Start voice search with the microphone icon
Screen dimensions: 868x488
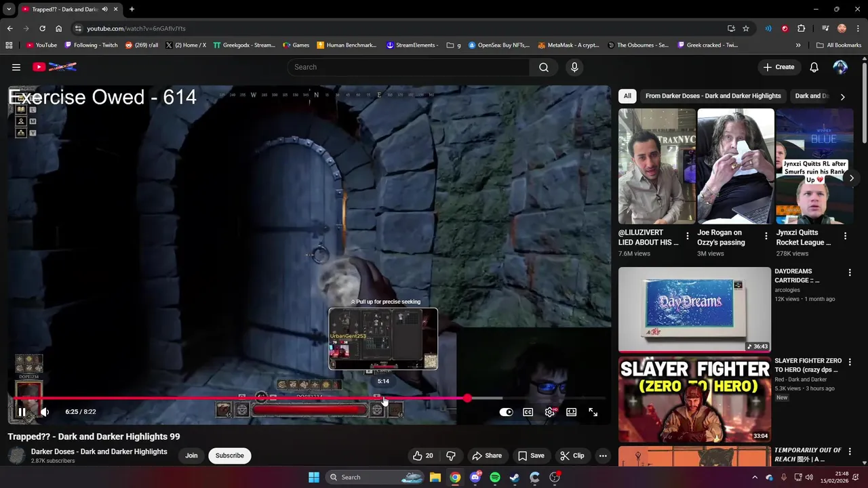pos(574,67)
